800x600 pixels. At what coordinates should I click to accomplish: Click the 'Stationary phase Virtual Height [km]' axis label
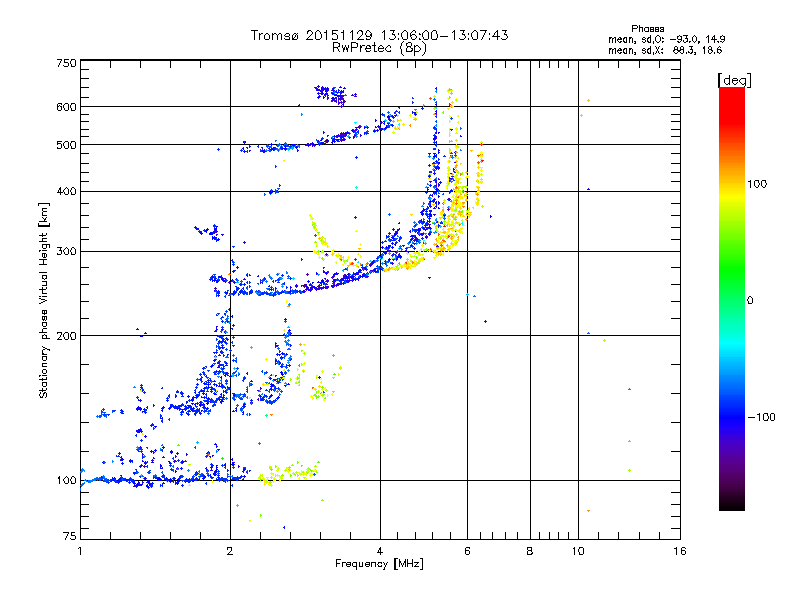coord(44,301)
